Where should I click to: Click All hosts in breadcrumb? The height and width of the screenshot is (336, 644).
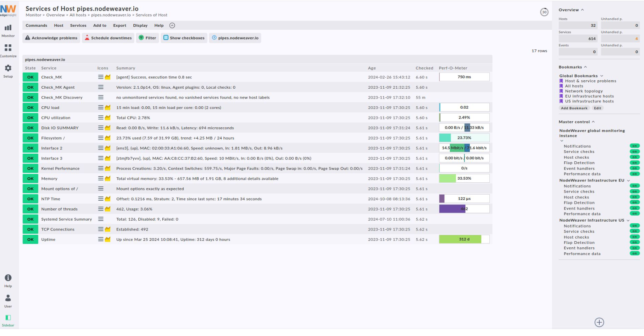pos(78,15)
